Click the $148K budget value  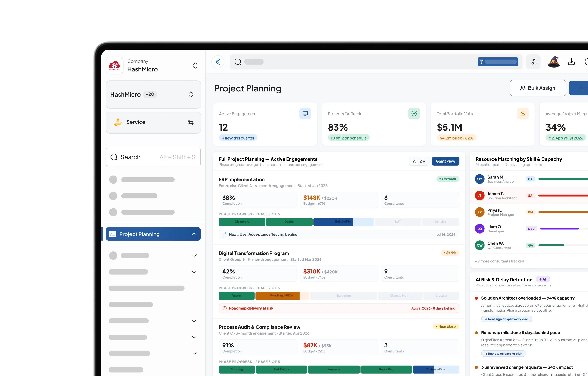tap(312, 198)
